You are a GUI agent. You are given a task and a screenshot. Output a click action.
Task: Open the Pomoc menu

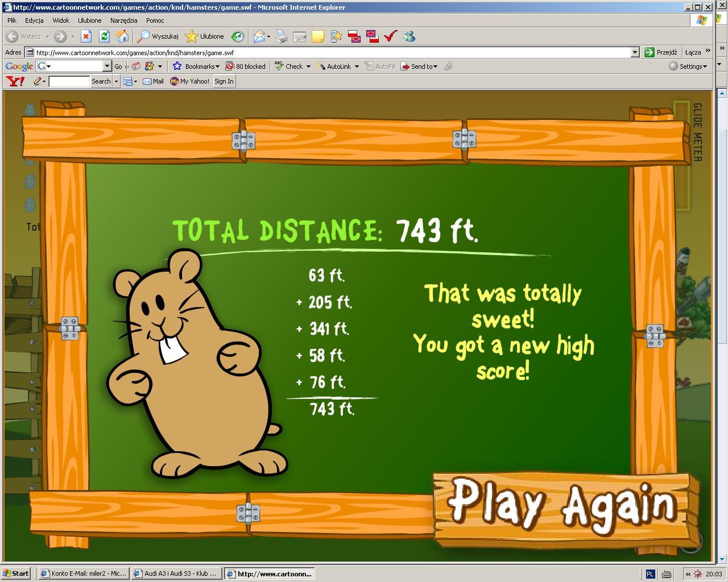tap(155, 20)
